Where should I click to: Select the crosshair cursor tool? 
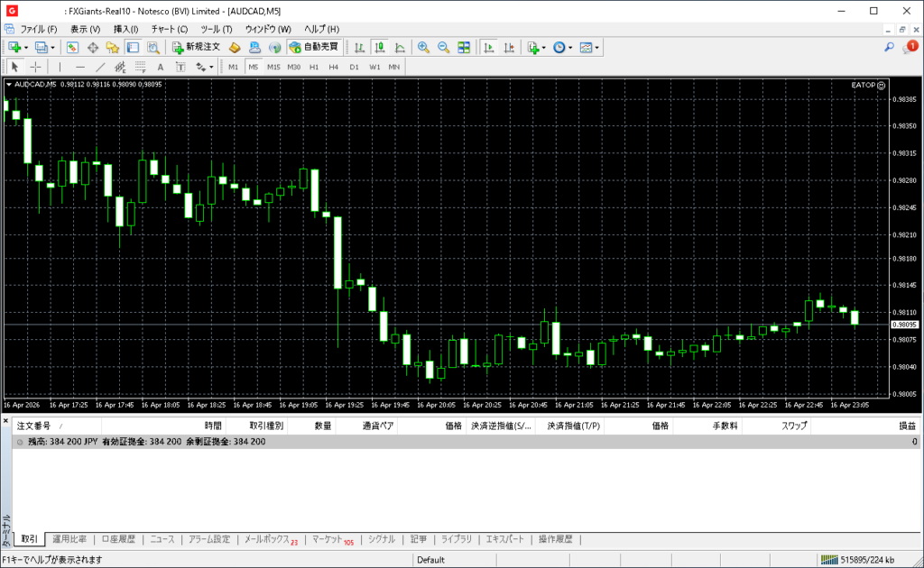(x=35, y=67)
